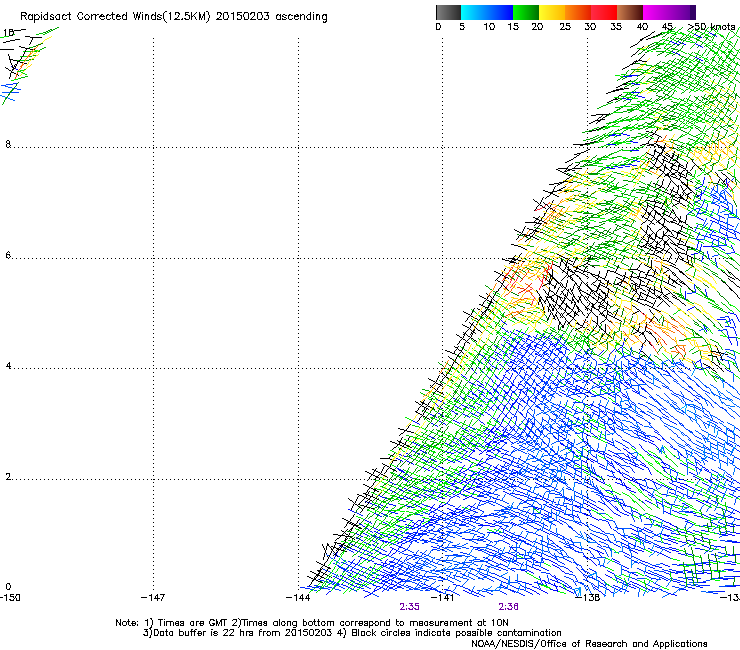Click the purple '2:35' time label
Screen dimensions: 740x650
tap(409, 607)
